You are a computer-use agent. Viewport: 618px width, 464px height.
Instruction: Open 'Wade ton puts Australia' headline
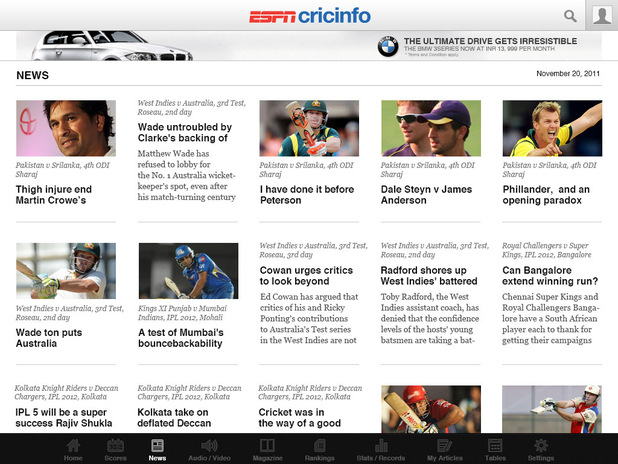coord(49,338)
